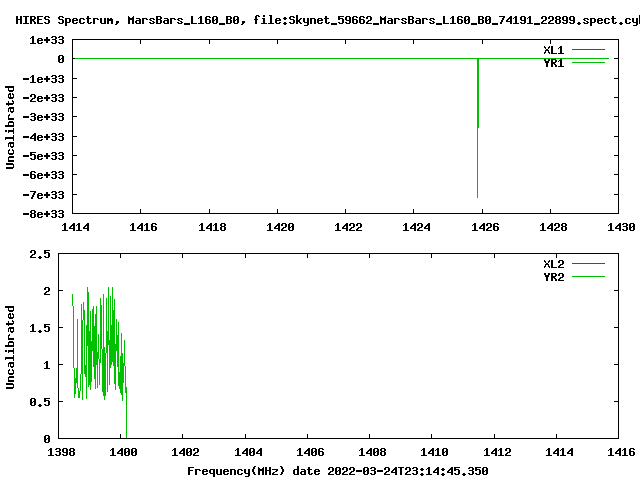
Task: Click the 1.5 y-axis tick label
Action: (40, 328)
